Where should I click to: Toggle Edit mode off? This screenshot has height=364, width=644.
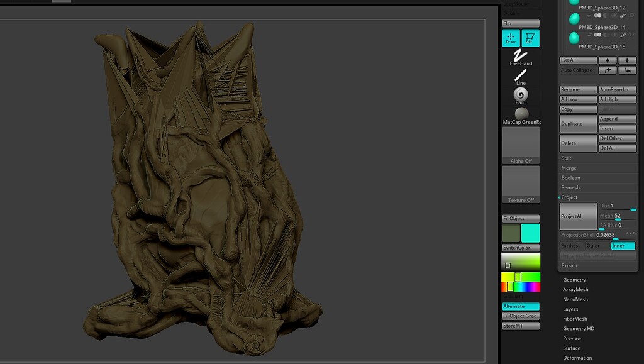(530, 38)
